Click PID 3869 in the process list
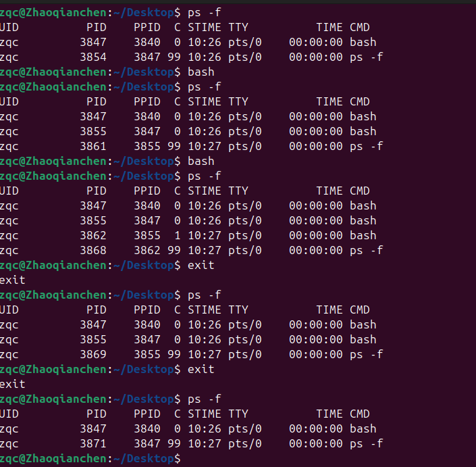 click(x=93, y=354)
